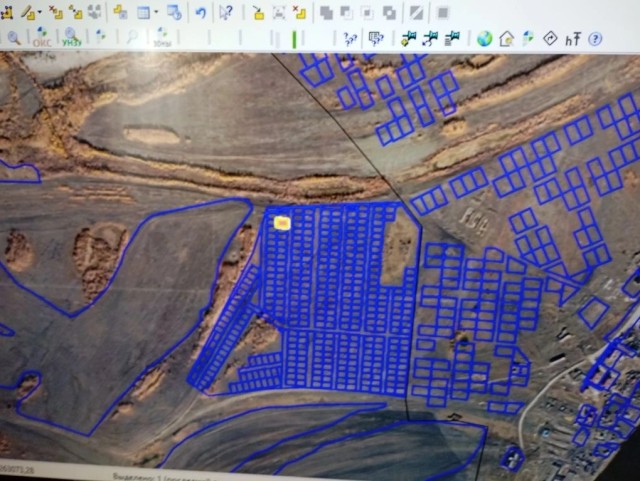Expand the dropdown arrow beside the pencil tool

coord(38,14)
